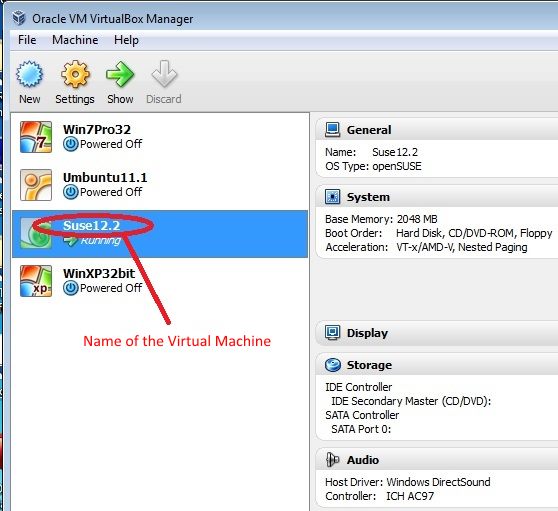Open the Machine menu

coord(75,40)
